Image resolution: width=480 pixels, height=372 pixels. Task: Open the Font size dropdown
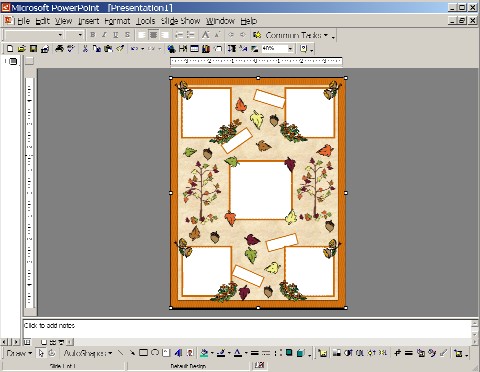[80, 35]
